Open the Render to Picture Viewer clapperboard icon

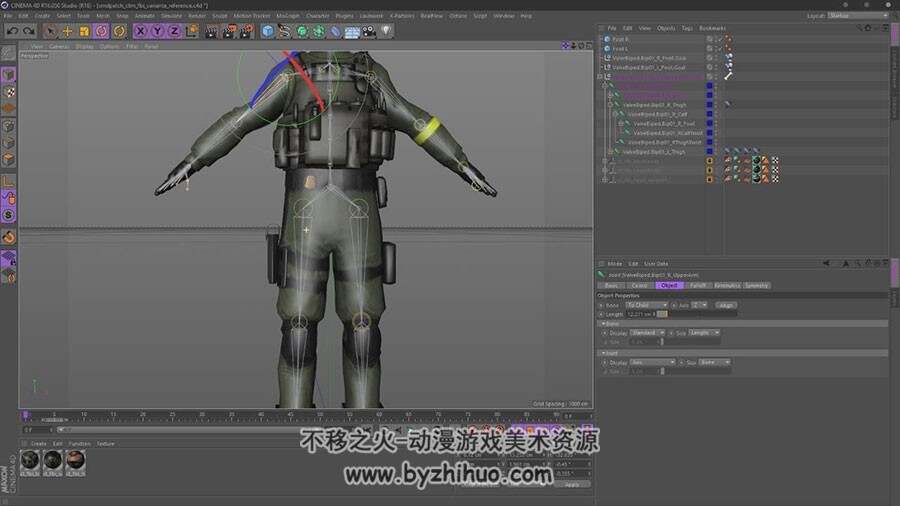228,31
